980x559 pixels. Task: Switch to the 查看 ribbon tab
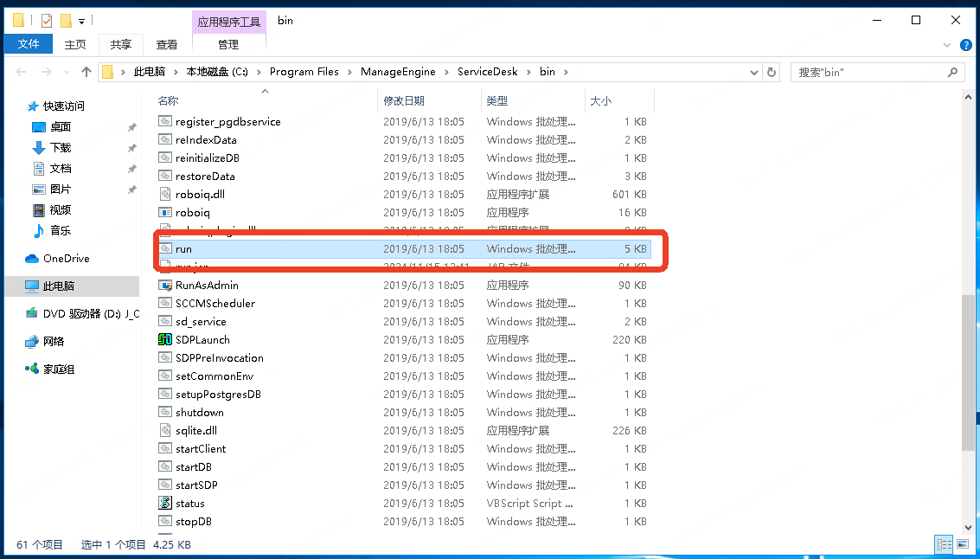coord(166,44)
